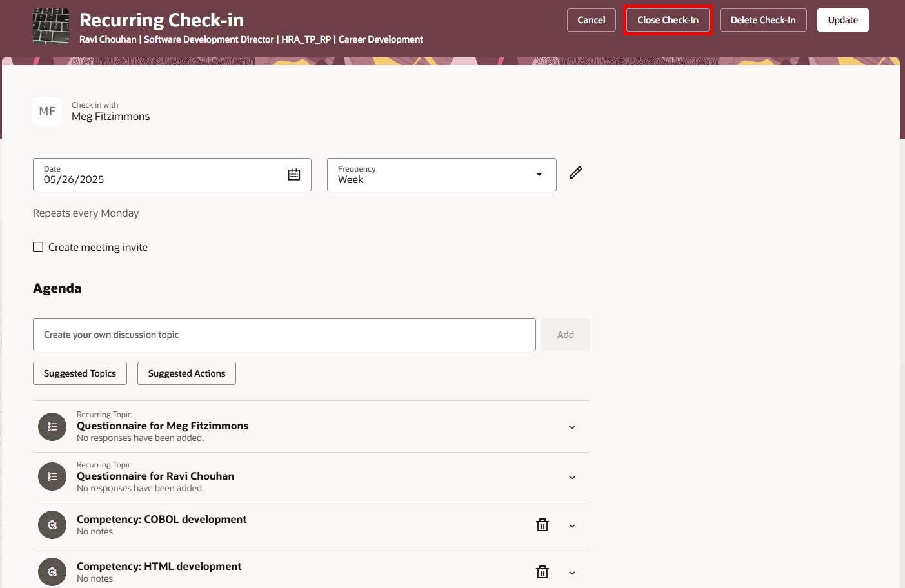The image size is (905, 588).
Task: Expand the COBOL development competency row
Action: pos(572,526)
